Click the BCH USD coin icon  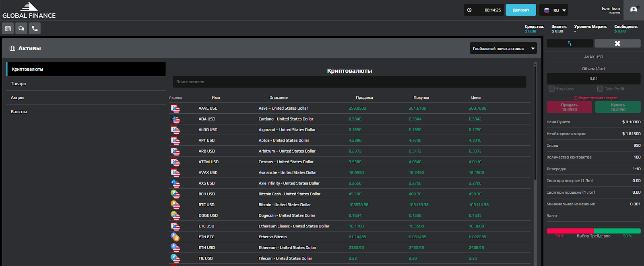click(x=175, y=194)
